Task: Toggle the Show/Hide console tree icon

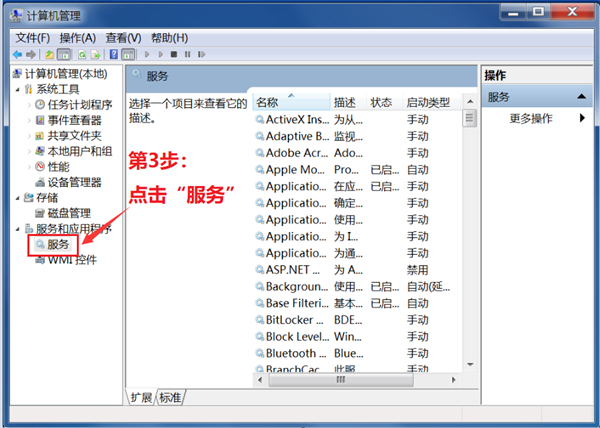Action: [64, 54]
